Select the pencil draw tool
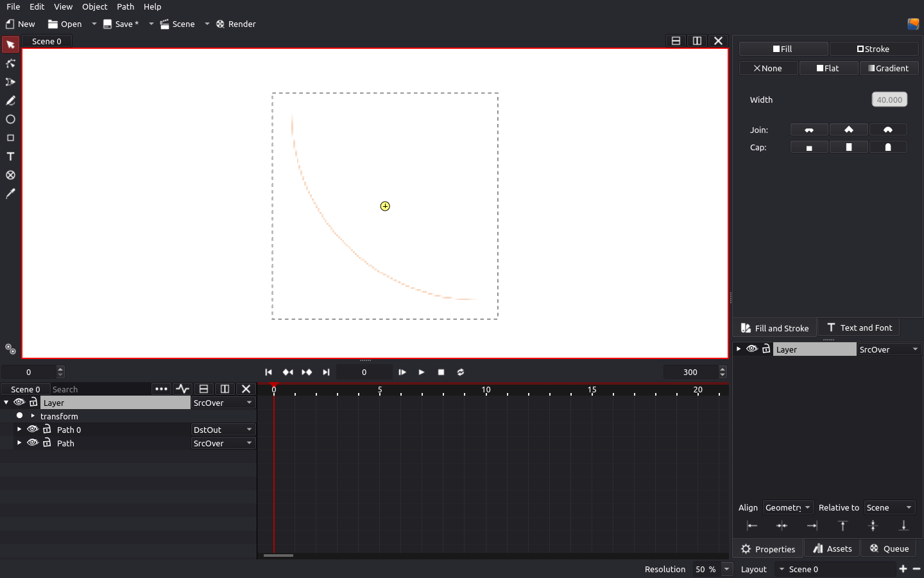This screenshot has height=578, width=924. pyautogui.click(x=10, y=101)
